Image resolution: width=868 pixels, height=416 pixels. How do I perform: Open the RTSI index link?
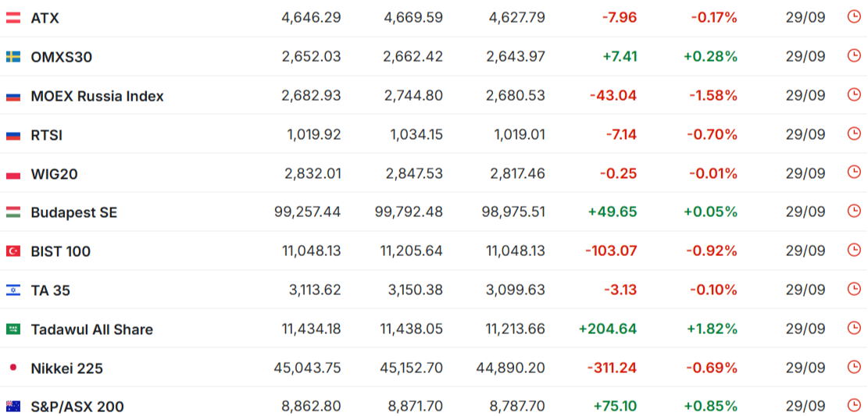tap(47, 135)
